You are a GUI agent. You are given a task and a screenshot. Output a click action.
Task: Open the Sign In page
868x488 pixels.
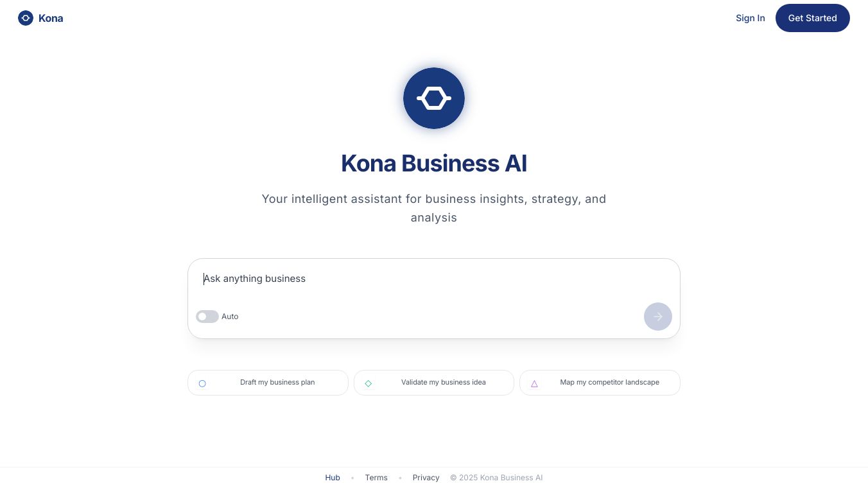pos(750,18)
